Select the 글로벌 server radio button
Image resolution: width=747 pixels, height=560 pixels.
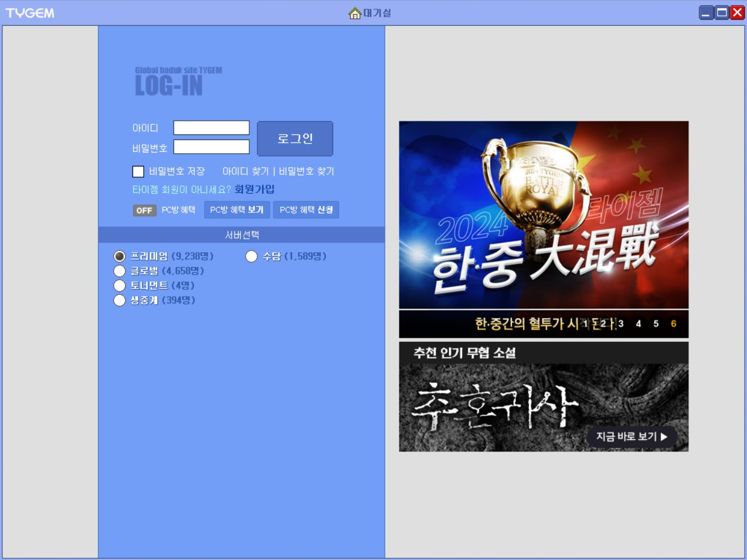pos(120,271)
